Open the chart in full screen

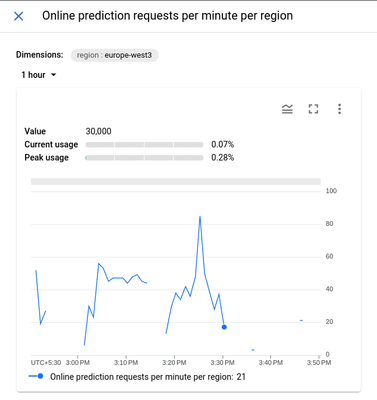pyautogui.click(x=313, y=109)
